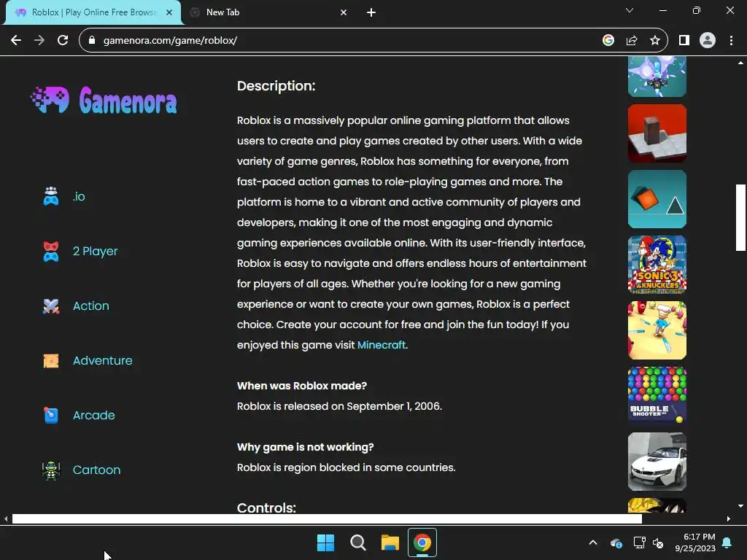Close the New Tab tab

pos(344,12)
